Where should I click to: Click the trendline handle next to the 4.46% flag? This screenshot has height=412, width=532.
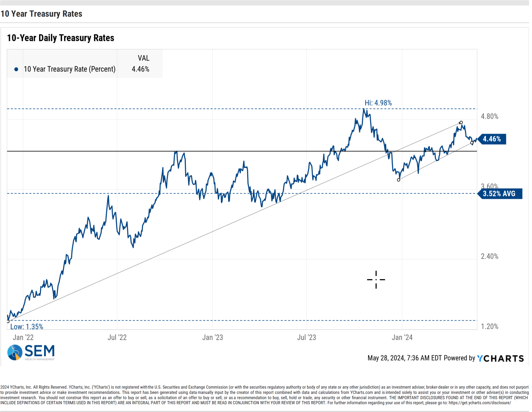pyautogui.click(x=472, y=143)
